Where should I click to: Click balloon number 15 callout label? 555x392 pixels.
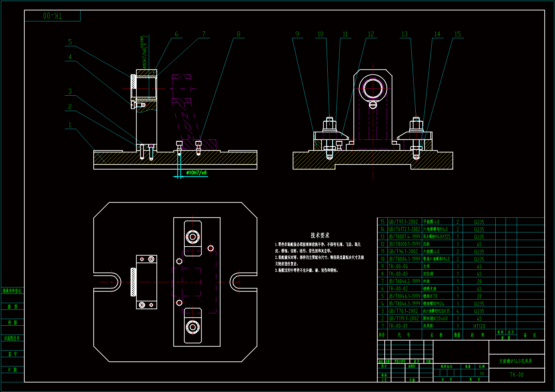[x=457, y=34]
